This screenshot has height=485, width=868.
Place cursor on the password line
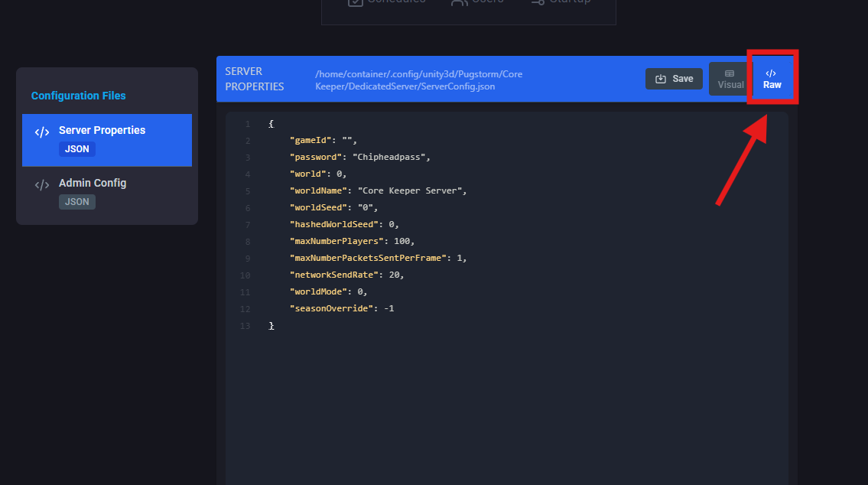point(360,157)
